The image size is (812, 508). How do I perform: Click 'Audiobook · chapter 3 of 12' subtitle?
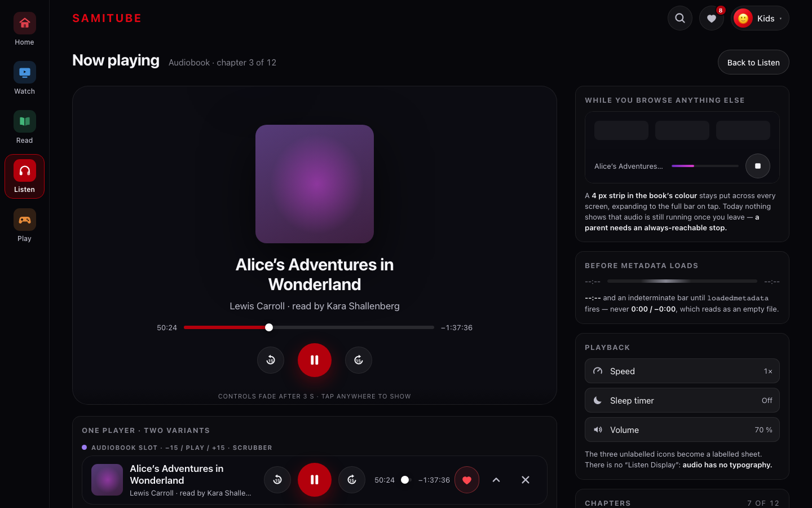(222, 63)
